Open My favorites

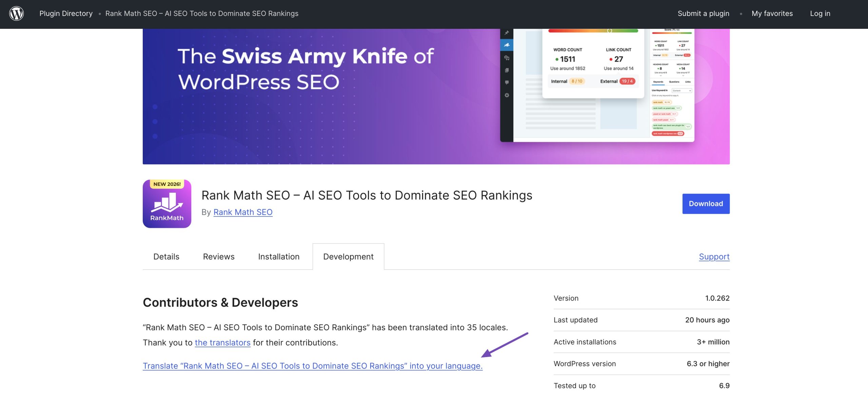click(x=772, y=14)
